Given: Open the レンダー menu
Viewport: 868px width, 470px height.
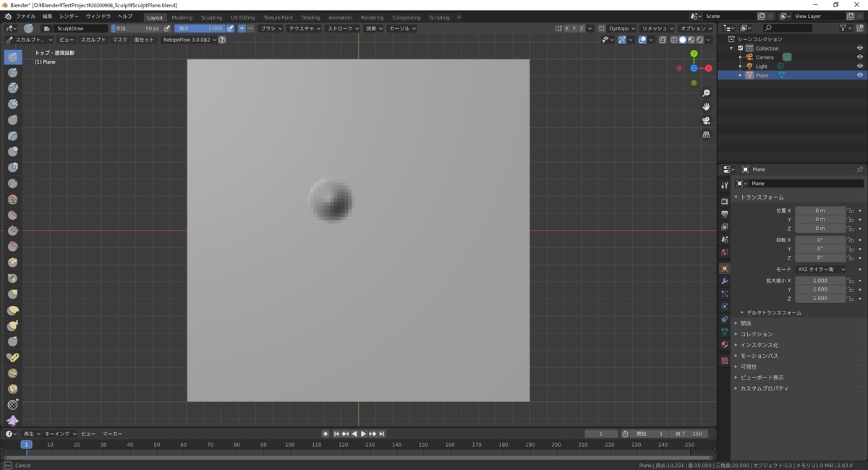Looking at the screenshot, I should tap(69, 16).
